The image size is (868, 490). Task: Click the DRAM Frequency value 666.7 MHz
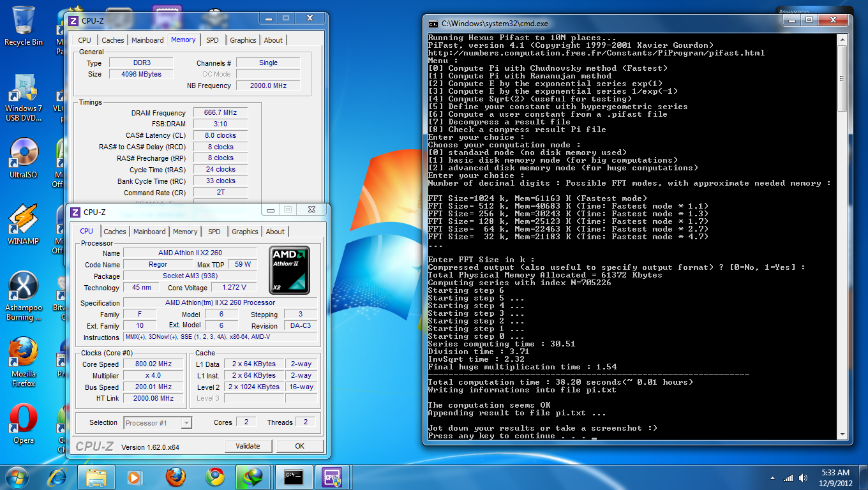tap(220, 113)
